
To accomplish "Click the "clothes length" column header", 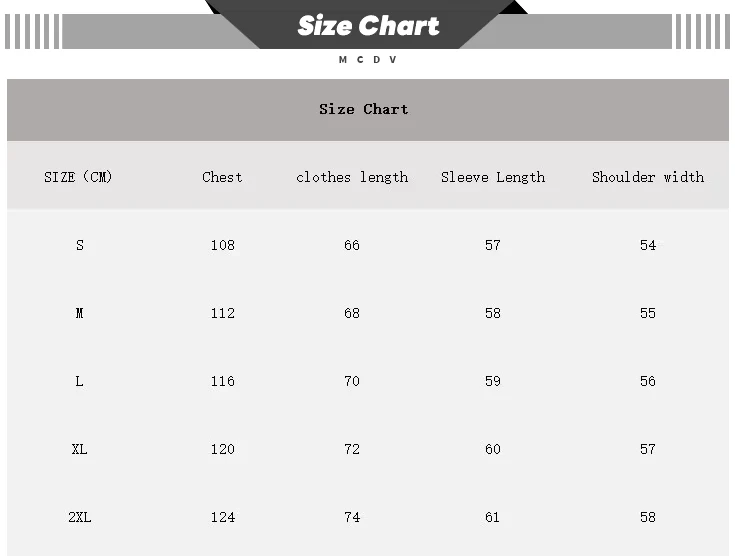I will (352, 177).
